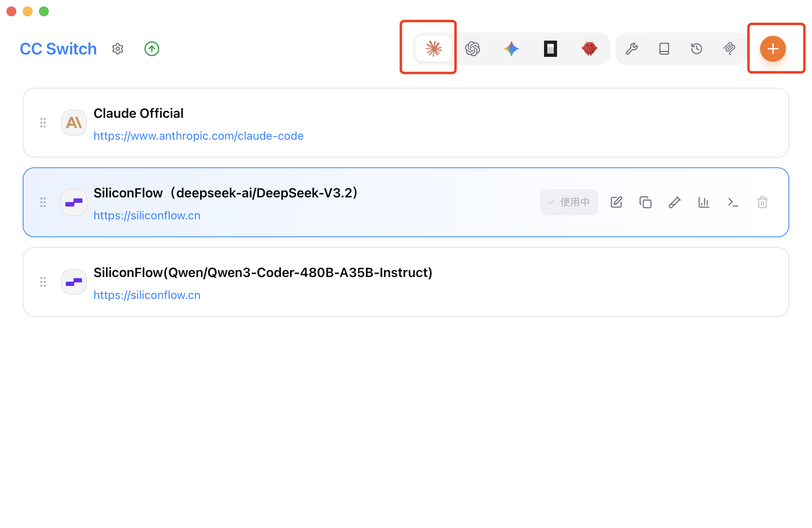Image resolution: width=812 pixels, height=528 pixels.
Task: Open the settings gear next to CC Switch
Action: [118, 49]
